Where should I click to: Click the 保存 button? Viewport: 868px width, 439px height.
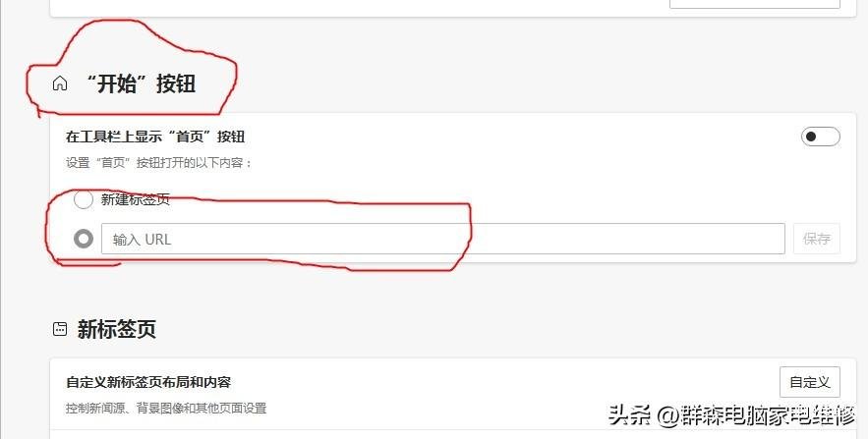[817, 239]
